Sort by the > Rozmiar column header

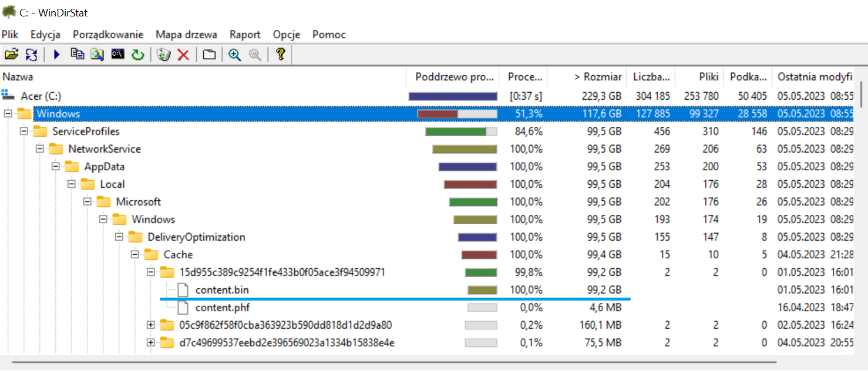(587, 76)
